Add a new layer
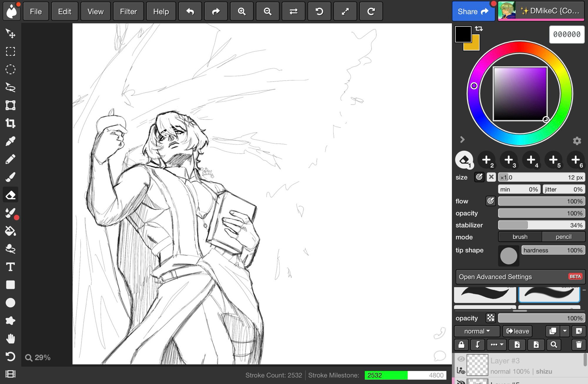This screenshot has height=384, width=588. click(579, 331)
